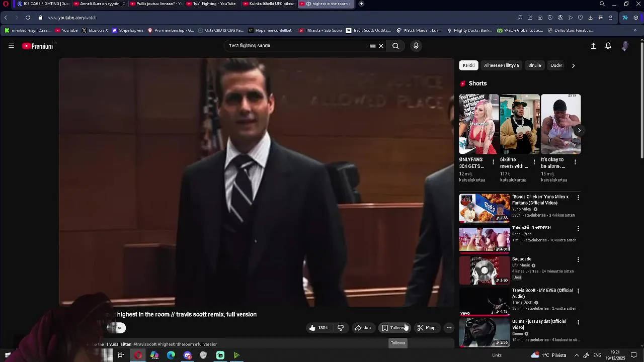
Task: Click the address bar youtube.com/watch
Action: point(72,18)
